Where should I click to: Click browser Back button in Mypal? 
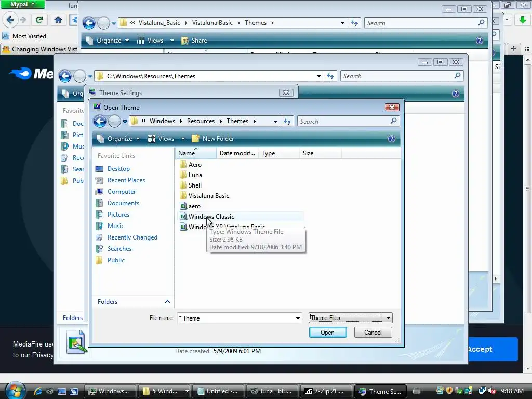[10, 20]
